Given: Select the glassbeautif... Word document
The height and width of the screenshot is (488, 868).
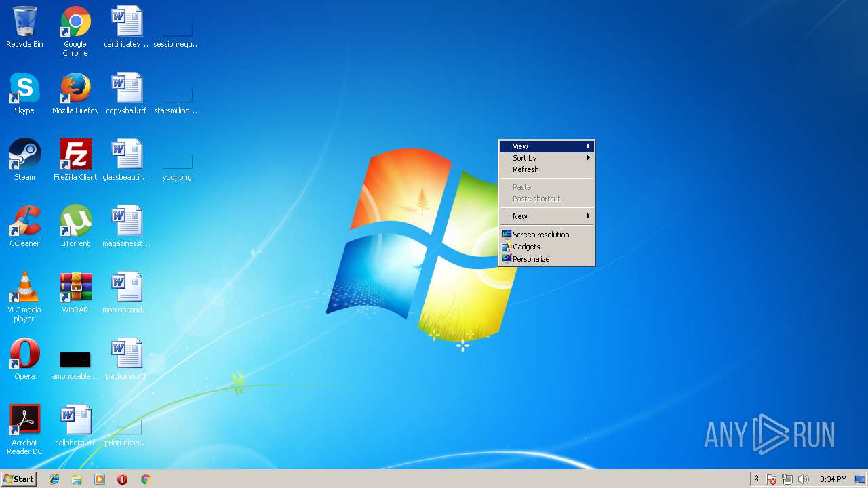Looking at the screenshot, I should [x=126, y=160].
